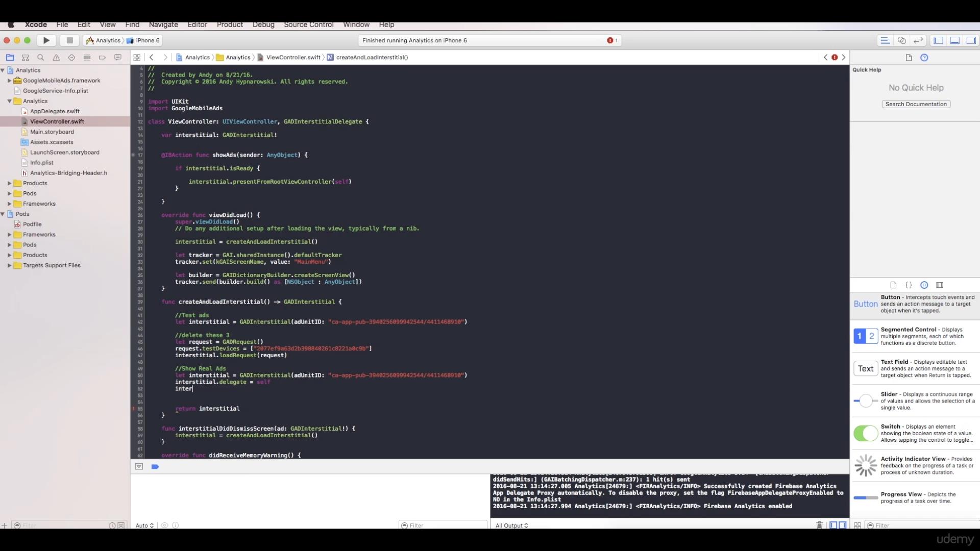Open the Breakpoint navigator icon
This screenshot has height=551, width=980.
pyautogui.click(x=102, y=58)
